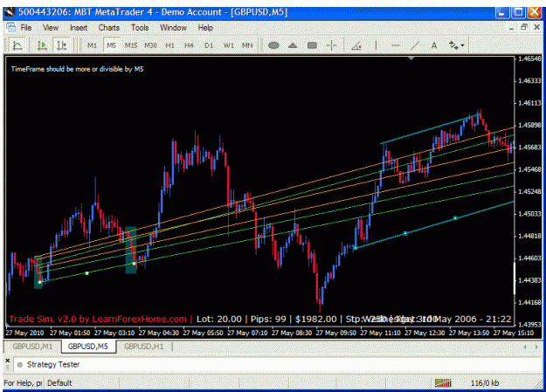Click the Trade Sim v2.0 LearnForexHome label

98,319
